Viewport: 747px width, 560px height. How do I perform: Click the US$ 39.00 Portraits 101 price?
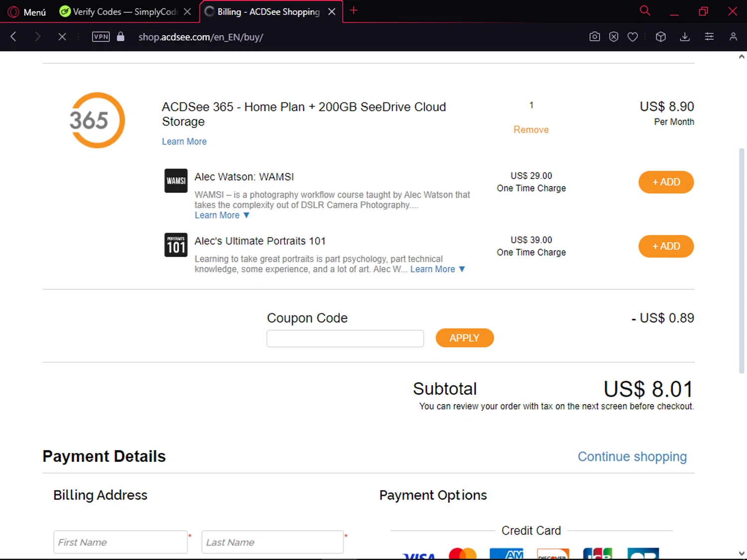point(531,240)
